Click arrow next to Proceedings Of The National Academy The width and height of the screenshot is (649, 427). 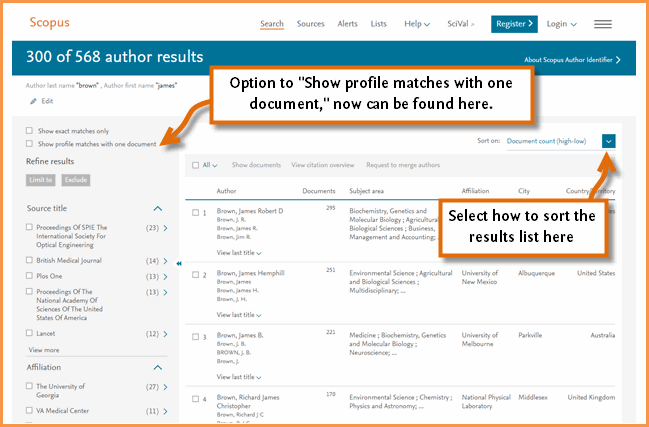point(165,293)
